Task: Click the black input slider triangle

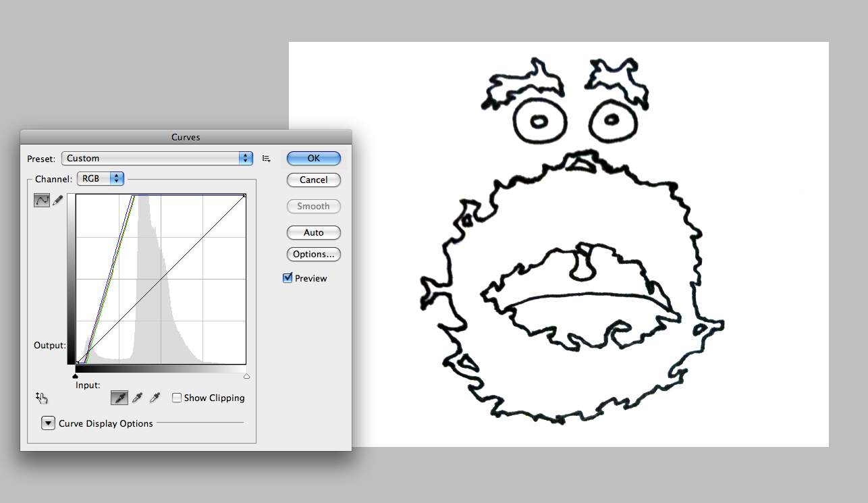Action: (x=76, y=376)
